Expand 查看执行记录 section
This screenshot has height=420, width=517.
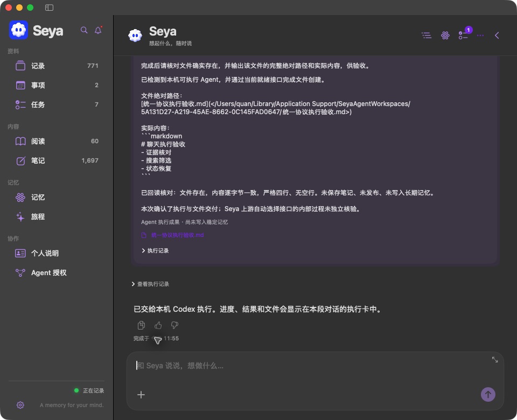(x=150, y=284)
